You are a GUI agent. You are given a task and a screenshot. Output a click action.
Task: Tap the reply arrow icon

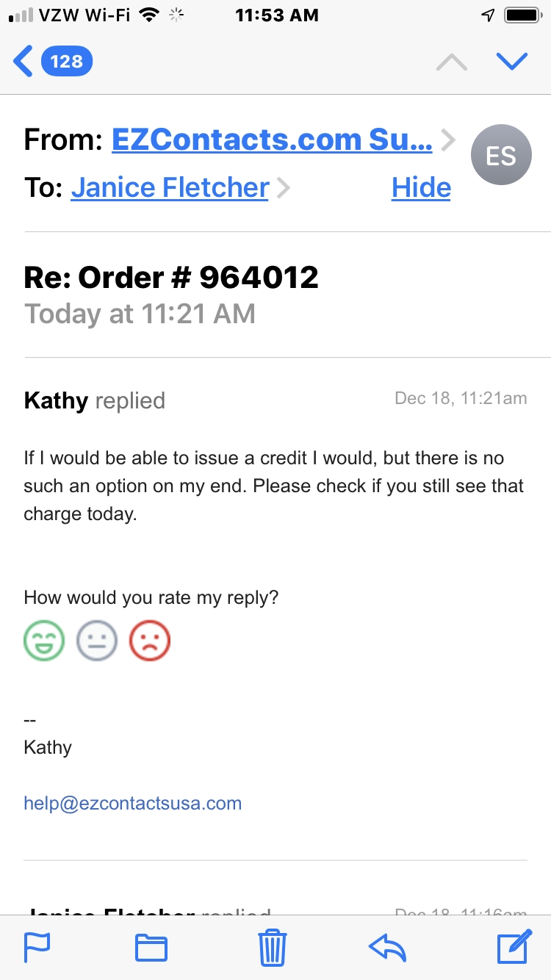[387, 948]
